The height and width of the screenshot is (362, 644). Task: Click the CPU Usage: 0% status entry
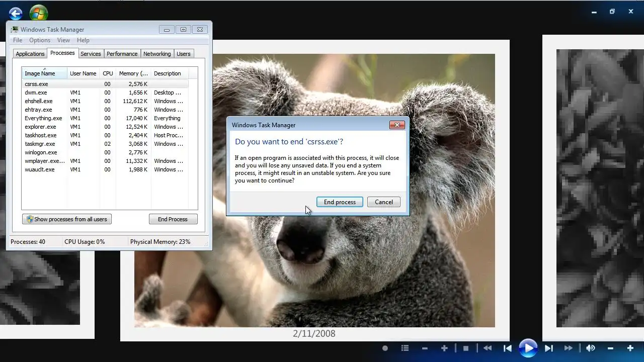tap(85, 242)
